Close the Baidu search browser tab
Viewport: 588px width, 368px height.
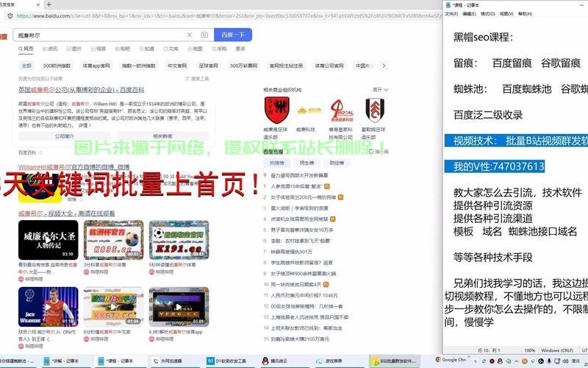point(38,5)
